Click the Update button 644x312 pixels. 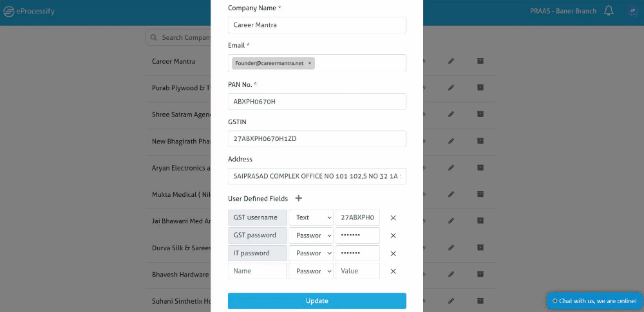pyautogui.click(x=317, y=301)
